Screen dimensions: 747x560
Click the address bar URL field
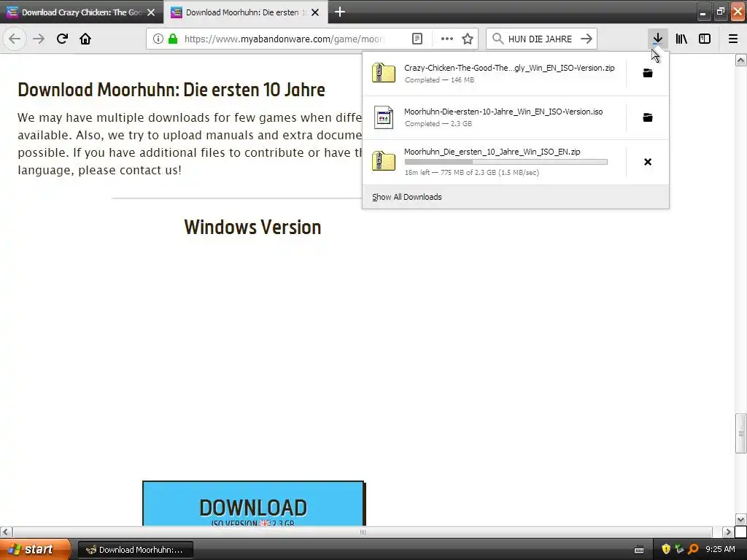pyautogui.click(x=284, y=39)
